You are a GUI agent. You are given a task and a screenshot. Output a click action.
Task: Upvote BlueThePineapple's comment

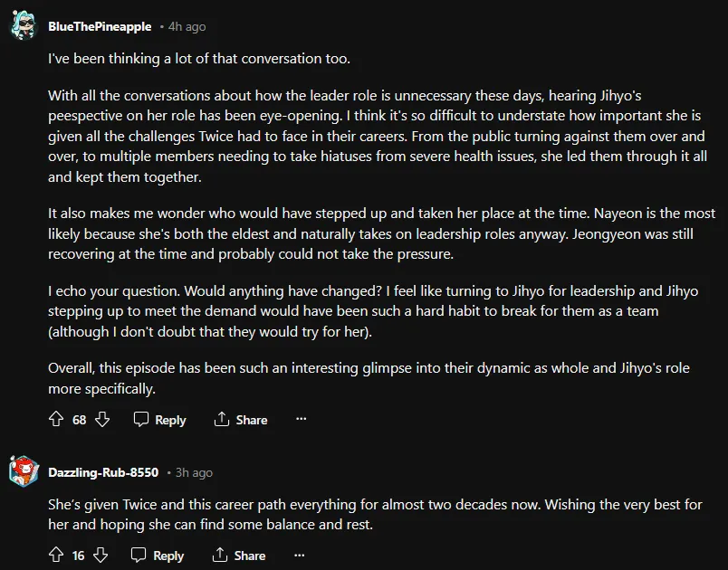pos(56,420)
